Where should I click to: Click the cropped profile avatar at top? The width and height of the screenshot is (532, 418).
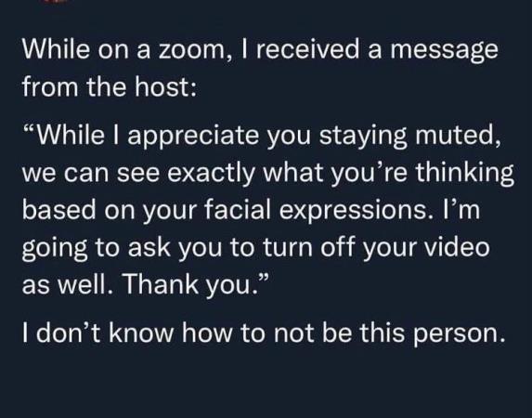58,1
